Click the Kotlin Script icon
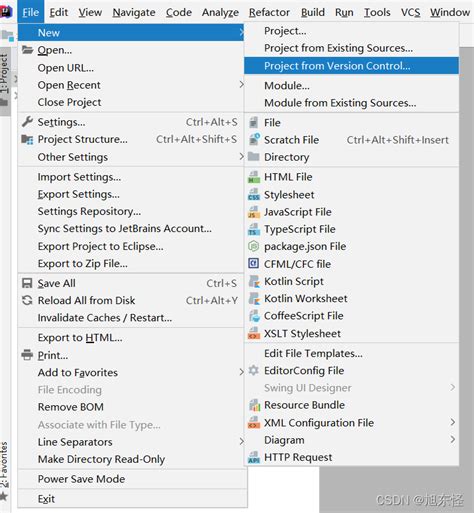The width and height of the screenshot is (474, 513). (254, 281)
